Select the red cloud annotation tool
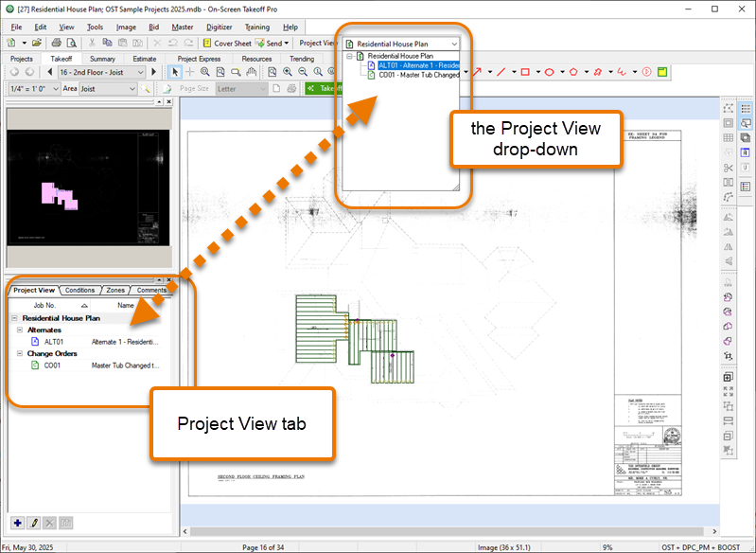 (598, 72)
